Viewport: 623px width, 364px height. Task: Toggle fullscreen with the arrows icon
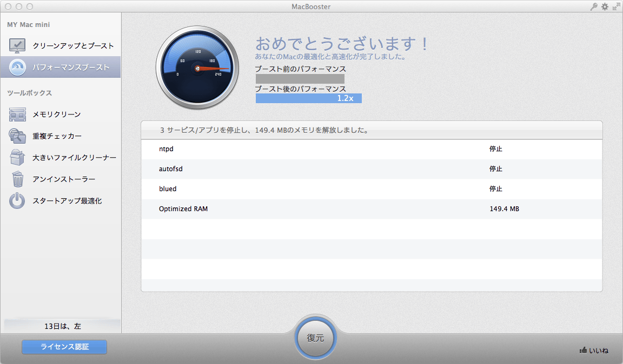[617, 6]
